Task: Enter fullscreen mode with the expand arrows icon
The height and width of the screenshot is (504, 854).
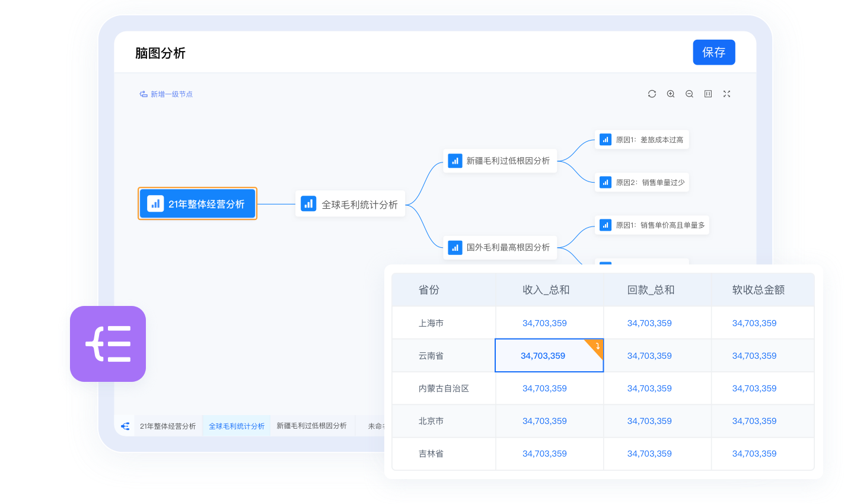Action: point(726,94)
